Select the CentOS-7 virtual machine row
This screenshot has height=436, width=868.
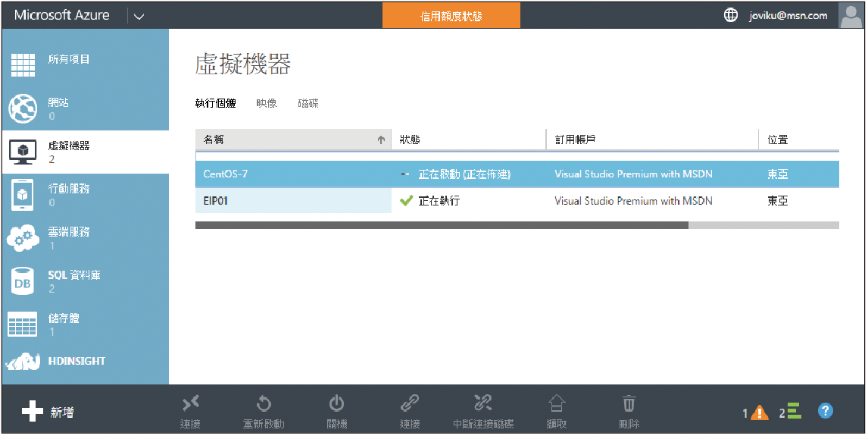517,174
